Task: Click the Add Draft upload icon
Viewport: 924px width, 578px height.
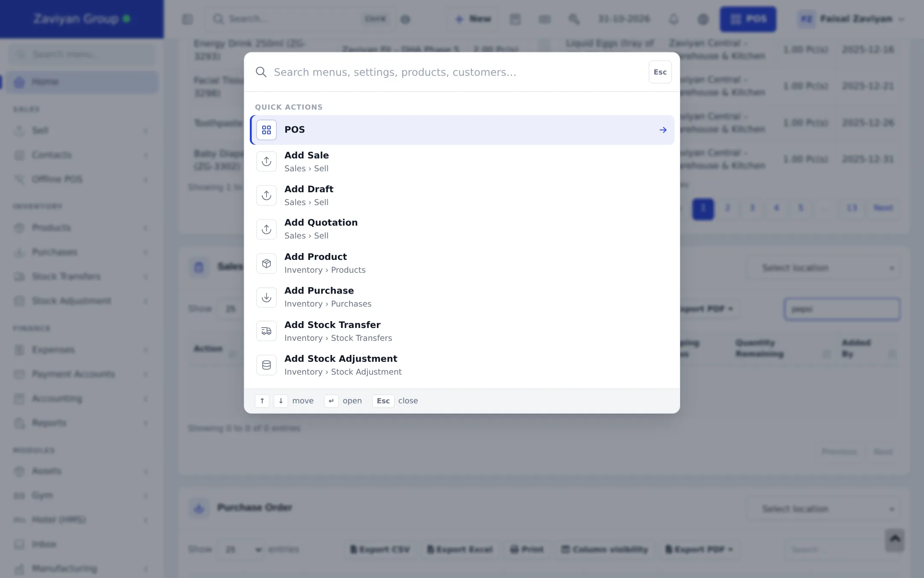Action: coord(267,195)
